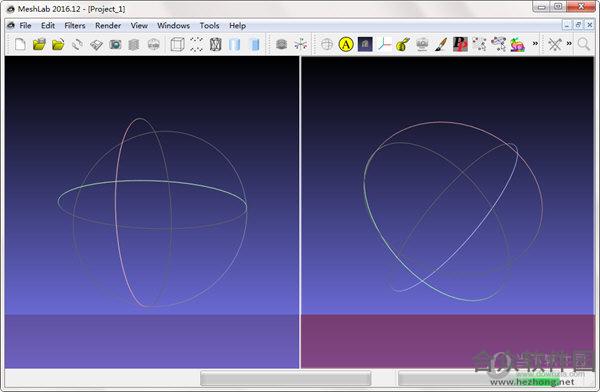This screenshot has height=392, width=600.
Task: Select the Z-painting paintbrush tool
Action: point(441,44)
